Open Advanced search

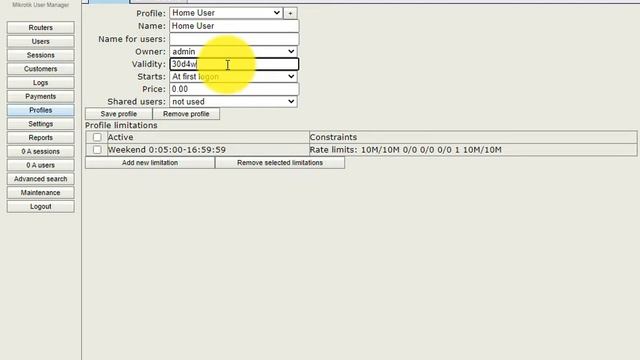tap(40, 179)
